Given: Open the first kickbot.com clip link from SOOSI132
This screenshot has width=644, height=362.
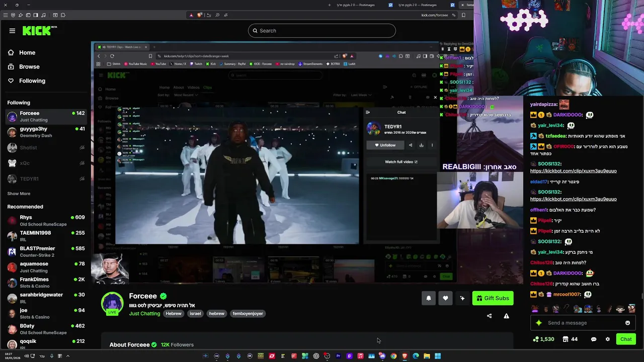Looking at the screenshot, I should click(573, 171).
